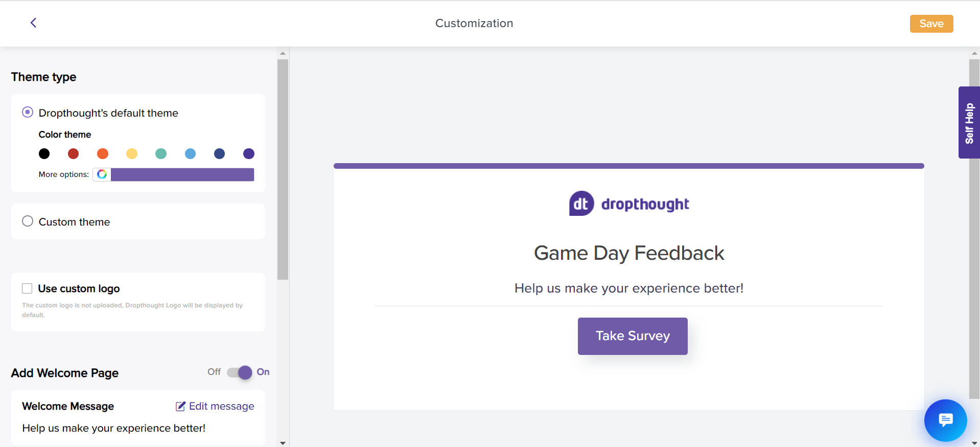Select the teal color theme swatch
The height and width of the screenshot is (447, 980).
(161, 154)
